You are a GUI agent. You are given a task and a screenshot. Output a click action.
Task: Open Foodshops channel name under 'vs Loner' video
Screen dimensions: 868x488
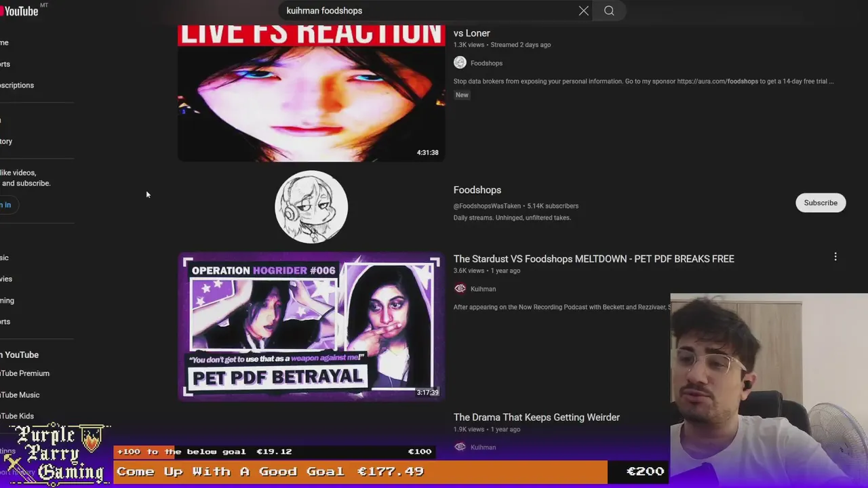click(486, 63)
